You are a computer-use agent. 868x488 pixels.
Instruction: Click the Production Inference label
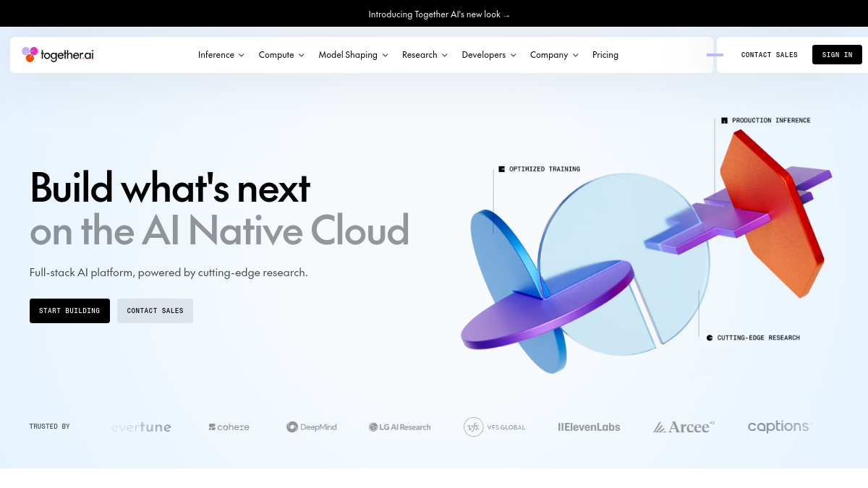[766, 120]
